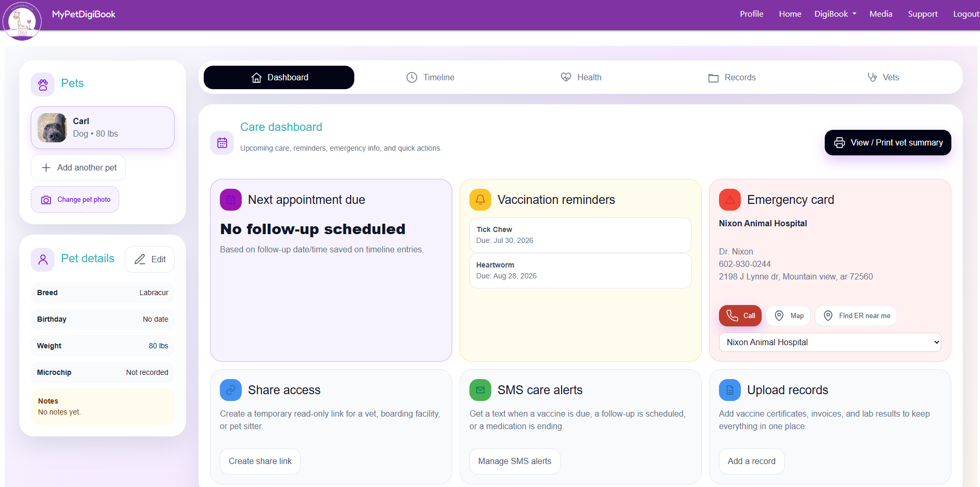Click the Tick Chew vaccination reminder
This screenshot has height=487, width=980.
point(580,235)
